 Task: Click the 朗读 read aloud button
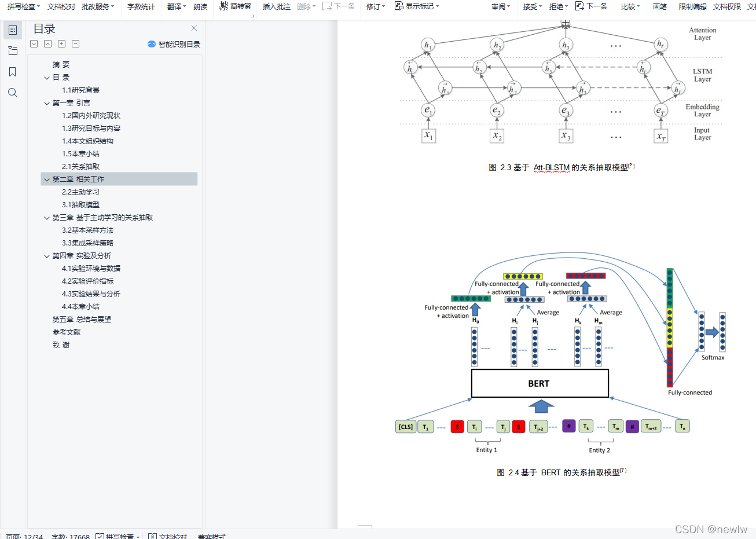[x=200, y=6]
